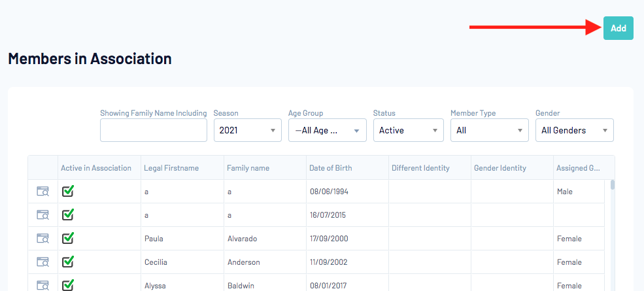
Task: Click the date 17/09/2000
Action: 329,239
